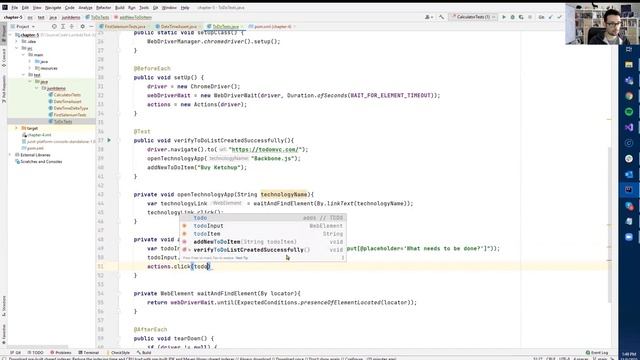Hide the Project panel with minus icon
The image size is (640, 360).
[x=91, y=27]
